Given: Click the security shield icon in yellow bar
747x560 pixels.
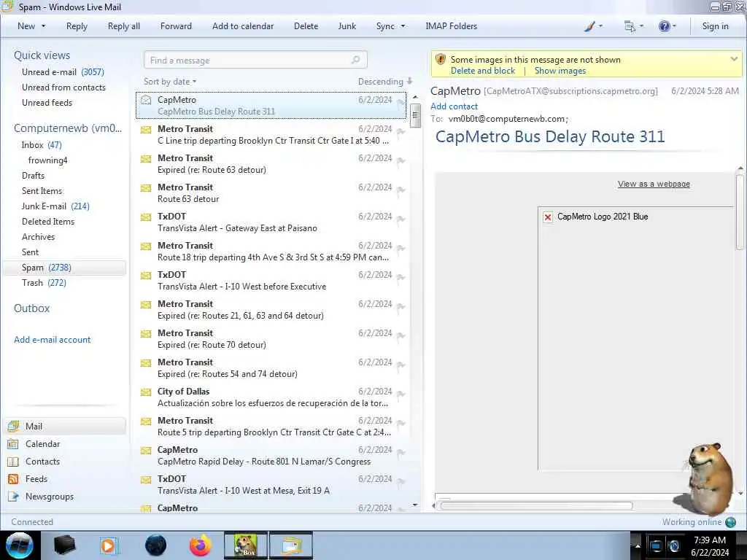Looking at the screenshot, I should click(x=441, y=60).
